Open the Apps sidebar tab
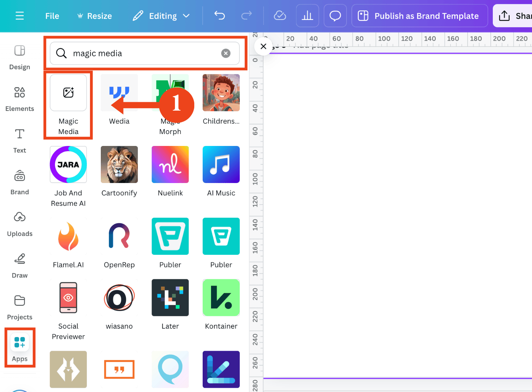The image size is (532, 392). pyautogui.click(x=20, y=348)
